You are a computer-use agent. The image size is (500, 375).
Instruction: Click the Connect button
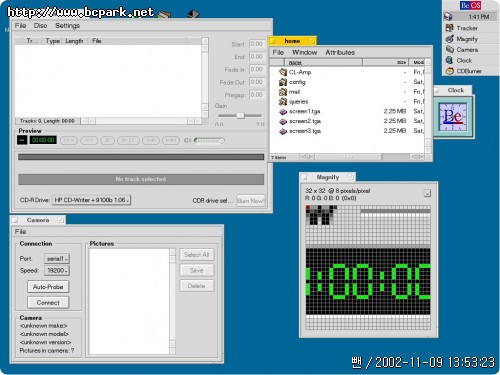click(48, 303)
